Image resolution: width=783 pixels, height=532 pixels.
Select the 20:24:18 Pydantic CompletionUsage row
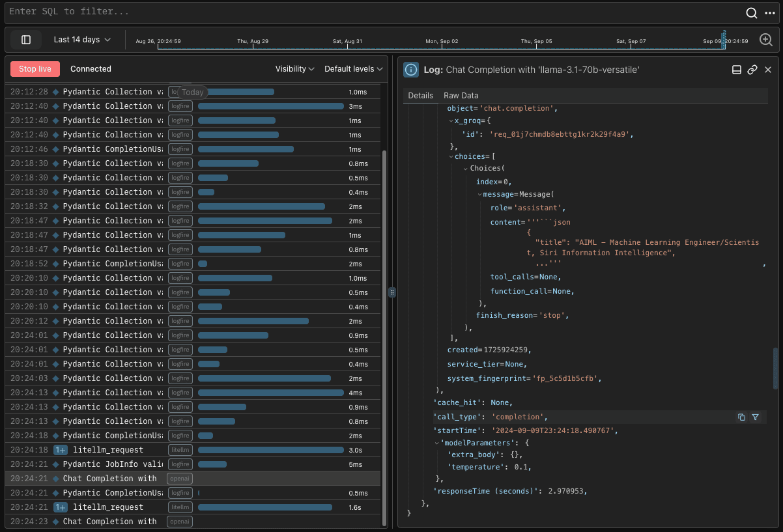coord(193,436)
